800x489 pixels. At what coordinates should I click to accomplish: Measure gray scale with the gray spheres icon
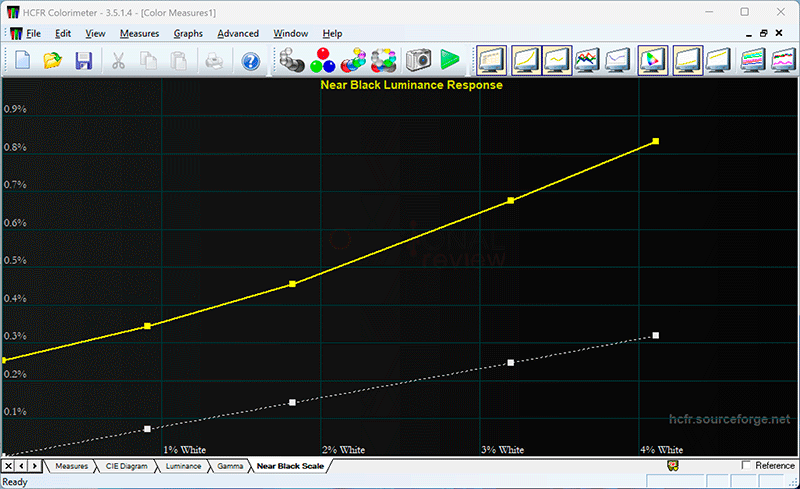[292, 60]
